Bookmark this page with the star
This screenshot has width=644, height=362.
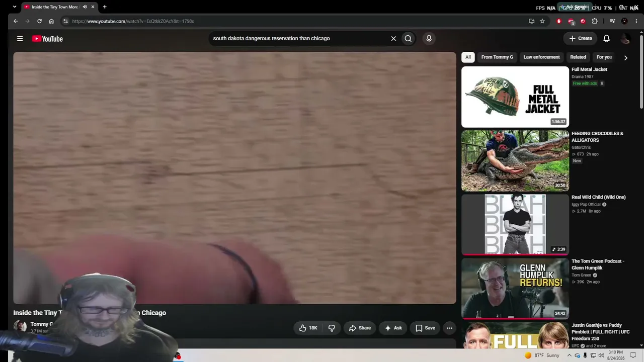click(542, 21)
